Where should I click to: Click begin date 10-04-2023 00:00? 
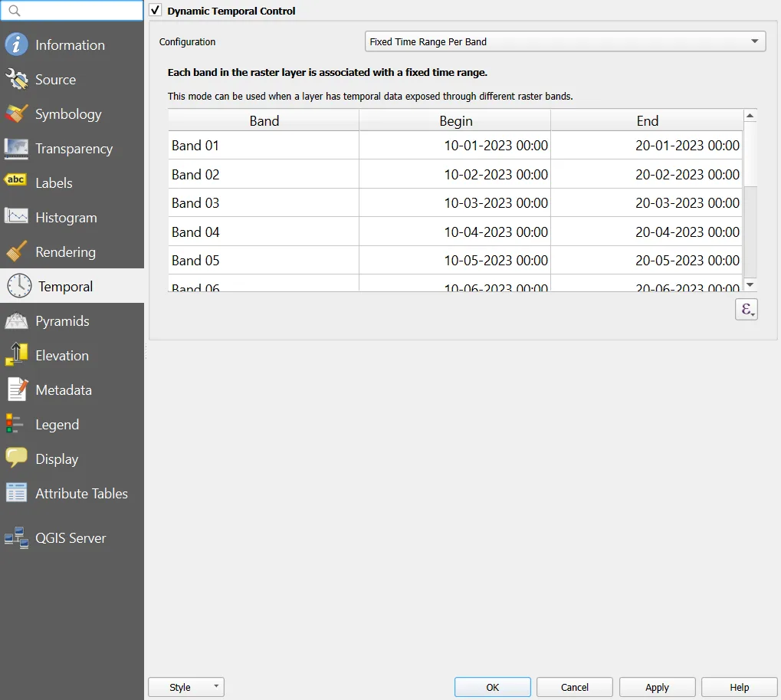(455, 232)
